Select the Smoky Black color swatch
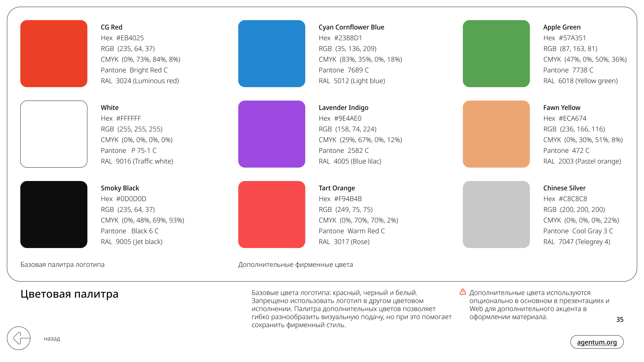This screenshot has width=644, height=362. click(54, 215)
